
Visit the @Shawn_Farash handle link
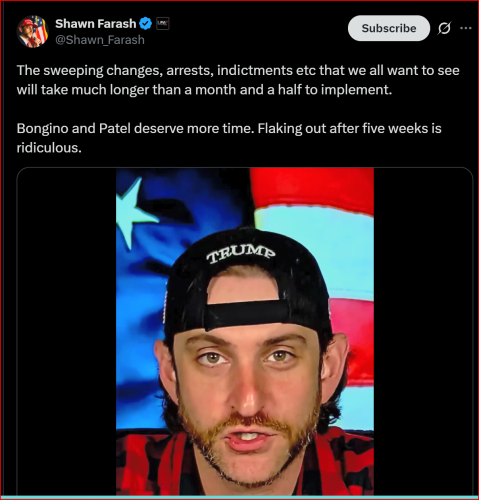click(x=100, y=40)
